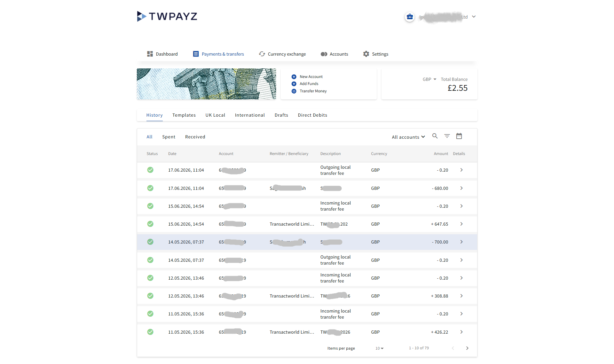Switch to the UK Local tab
The image size is (614, 364).
tap(215, 115)
